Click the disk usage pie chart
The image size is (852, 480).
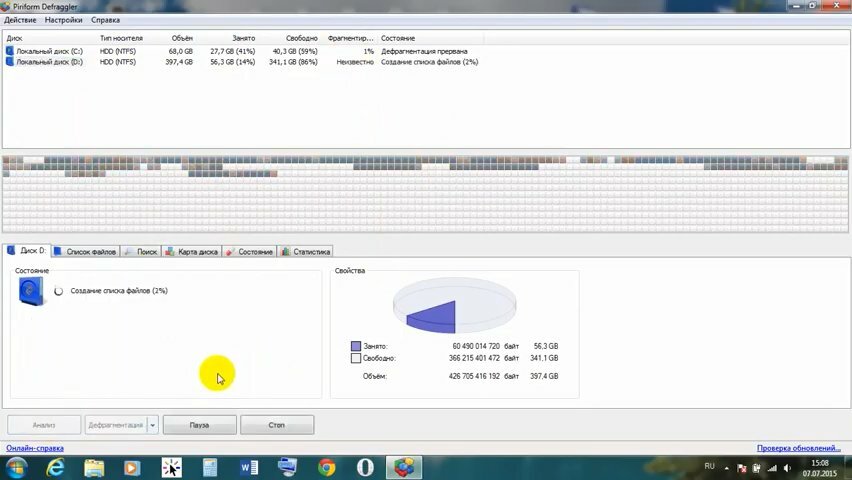click(455, 305)
